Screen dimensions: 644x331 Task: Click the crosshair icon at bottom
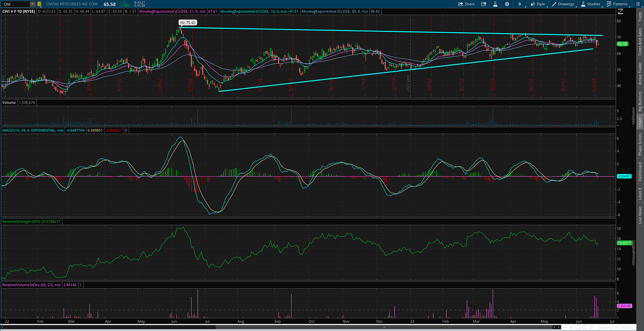[571, 327]
